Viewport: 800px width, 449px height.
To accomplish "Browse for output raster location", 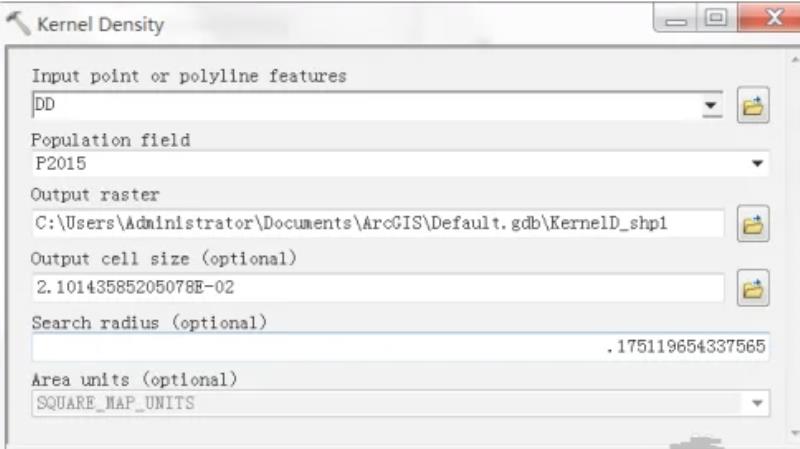I will click(x=753, y=223).
